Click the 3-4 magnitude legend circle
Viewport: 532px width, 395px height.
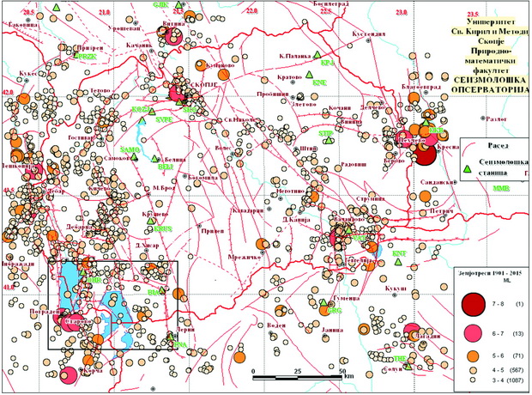point(473,380)
